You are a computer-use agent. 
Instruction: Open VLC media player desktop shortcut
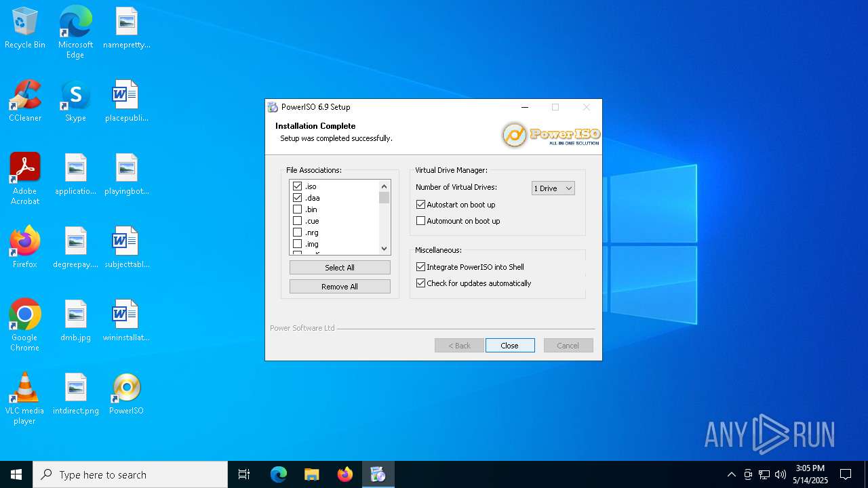pyautogui.click(x=25, y=399)
